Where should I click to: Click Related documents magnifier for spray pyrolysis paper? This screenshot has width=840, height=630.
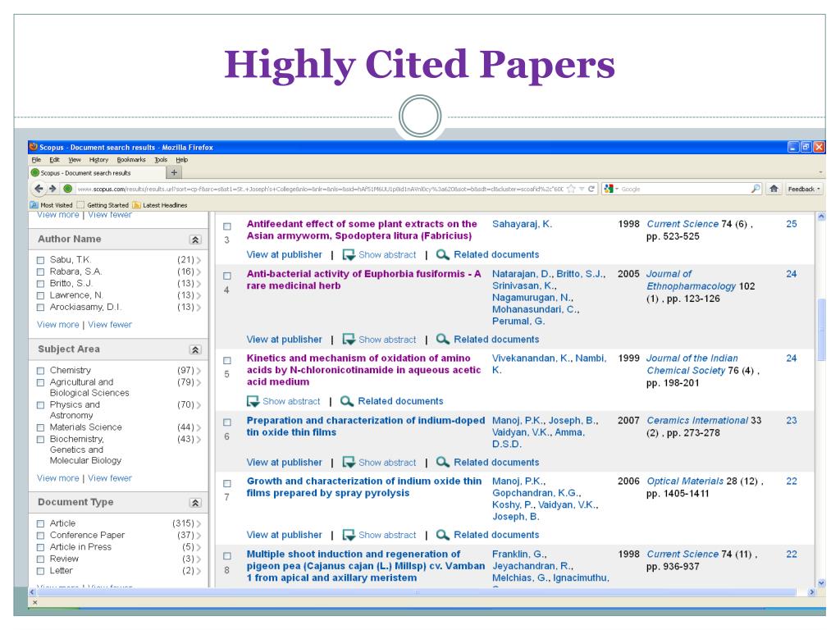[x=442, y=535]
